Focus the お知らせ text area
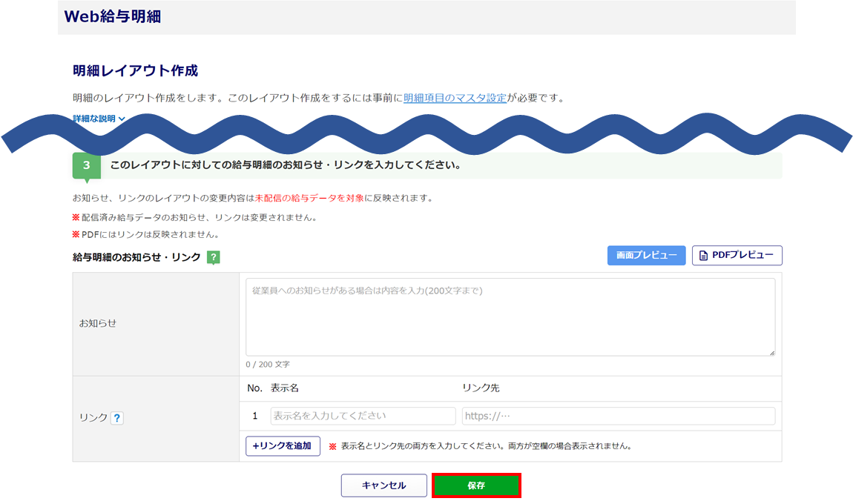This screenshot has width=853, height=504. pyautogui.click(x=510, y=317)
